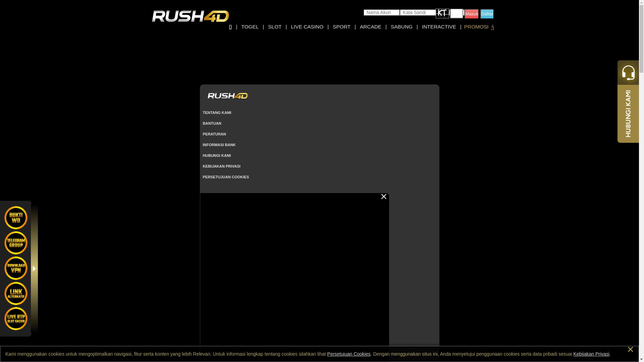Dismiss the cookie notice banner
Screen dimensions: 644x362
pos(630,350)
